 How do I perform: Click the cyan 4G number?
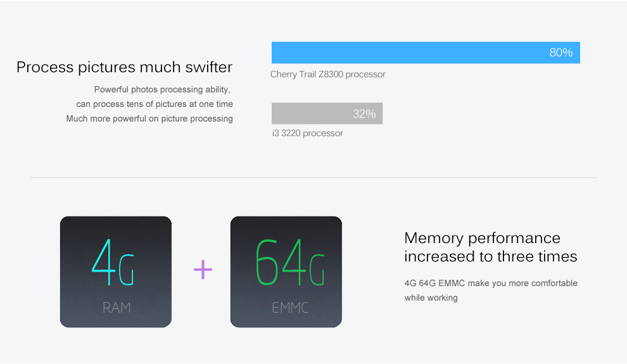(x=113, y=262)
